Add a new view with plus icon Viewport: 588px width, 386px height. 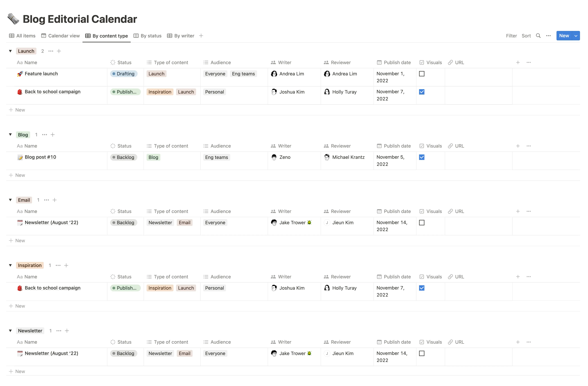click(201, 36)
